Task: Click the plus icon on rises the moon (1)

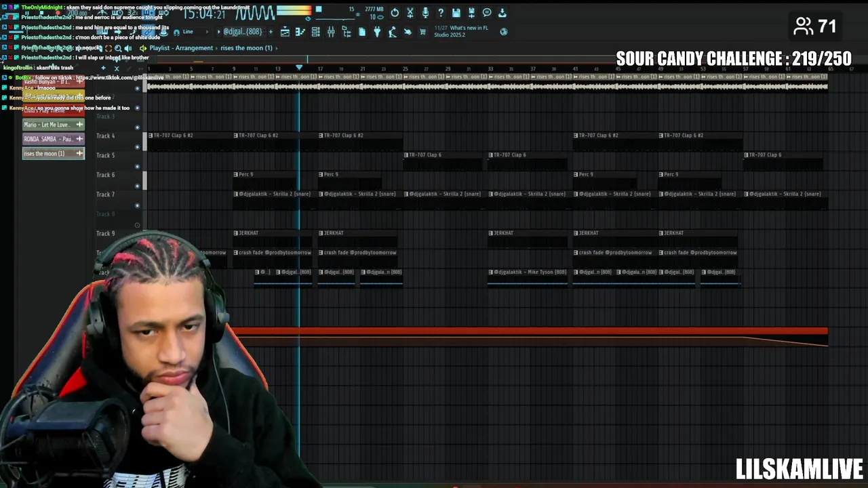Action: (x=79, y=153)
